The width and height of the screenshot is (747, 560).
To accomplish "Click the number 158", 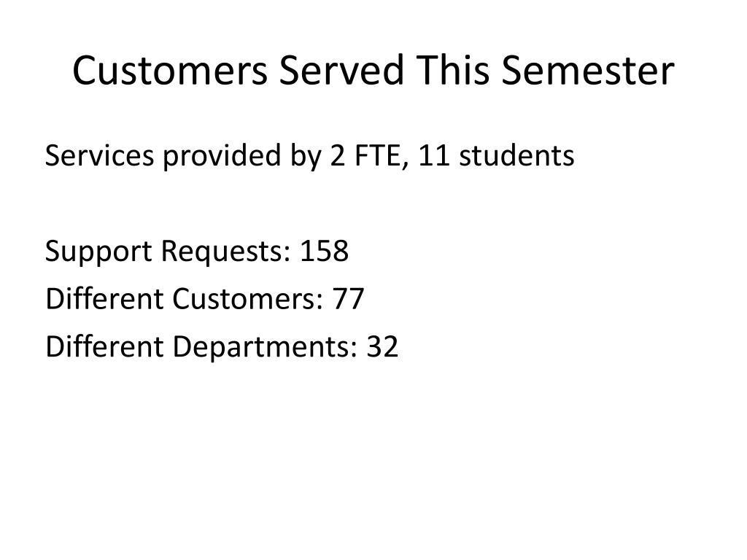I will [x=325, y=251].
